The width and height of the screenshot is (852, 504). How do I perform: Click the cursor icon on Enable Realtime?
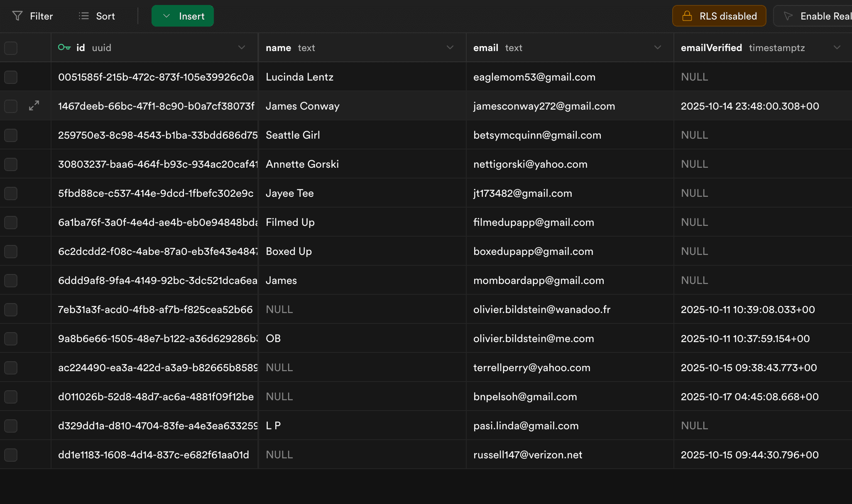coord(788,16)
